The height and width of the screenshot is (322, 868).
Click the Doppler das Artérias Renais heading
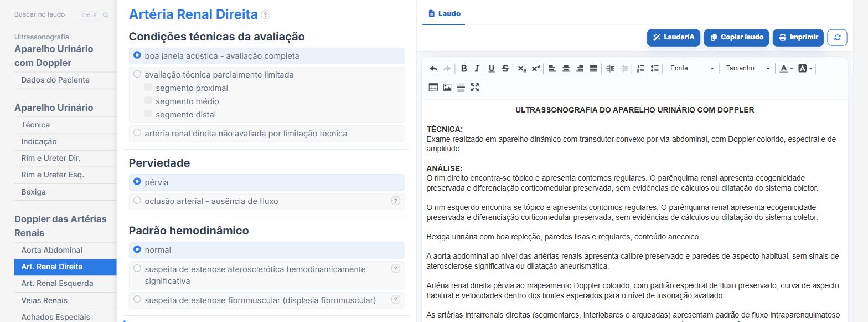60,226
